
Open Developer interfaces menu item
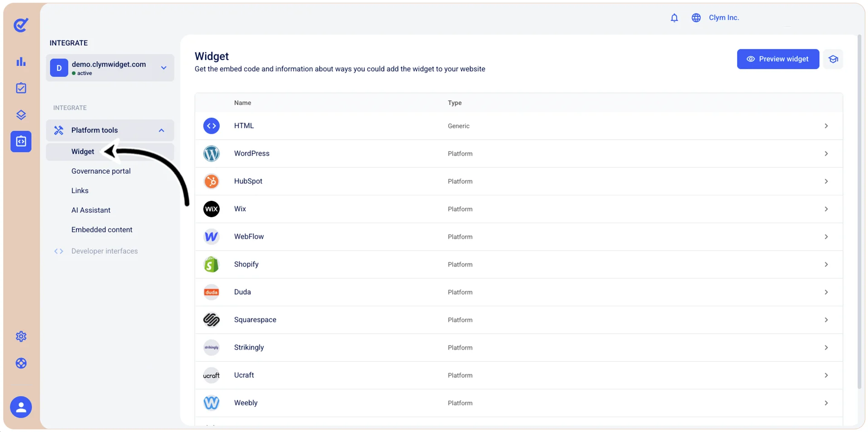tap(105, 251)
